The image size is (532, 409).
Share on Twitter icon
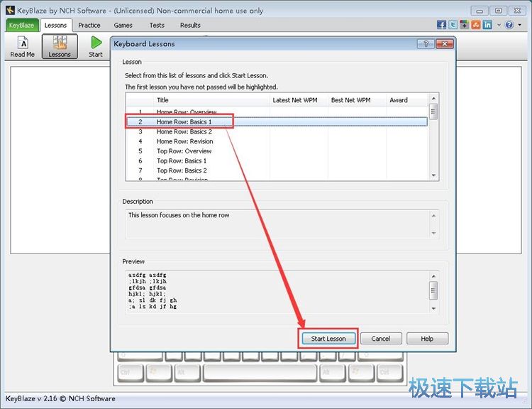point(453,25)
